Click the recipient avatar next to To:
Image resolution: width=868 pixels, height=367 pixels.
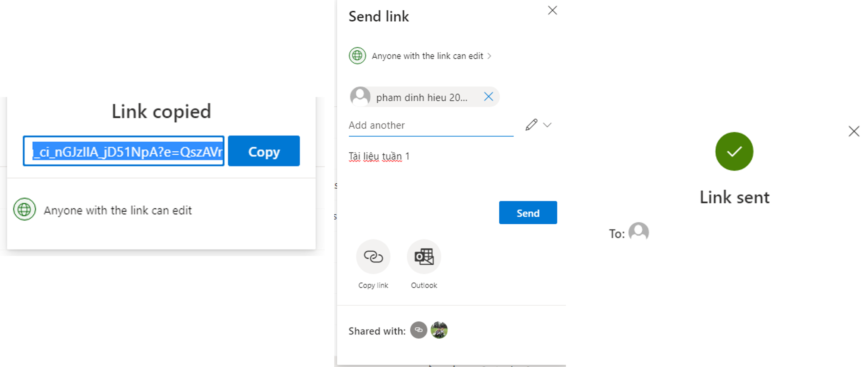pos(639,232)
